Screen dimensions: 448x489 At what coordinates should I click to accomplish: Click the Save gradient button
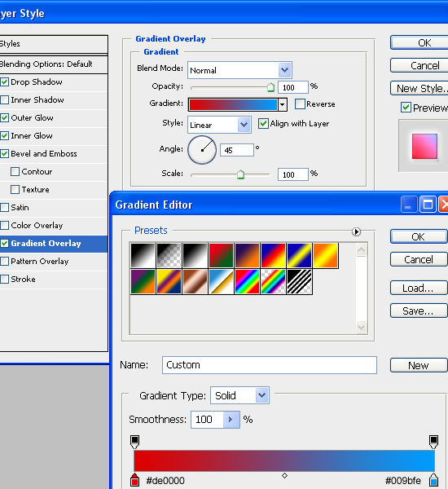pyautogui.click(x=419, y=311)
